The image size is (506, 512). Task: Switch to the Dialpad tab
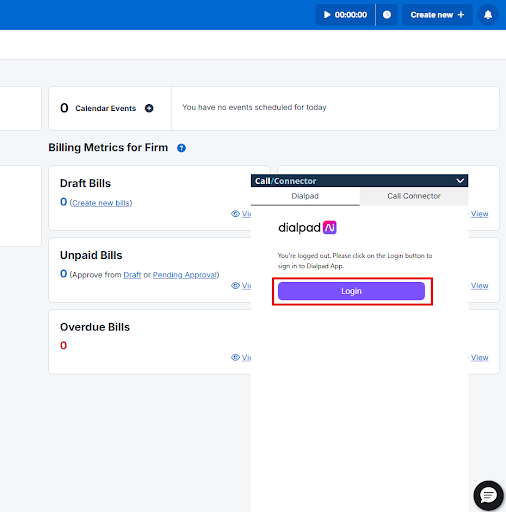[x=305, y=196]
